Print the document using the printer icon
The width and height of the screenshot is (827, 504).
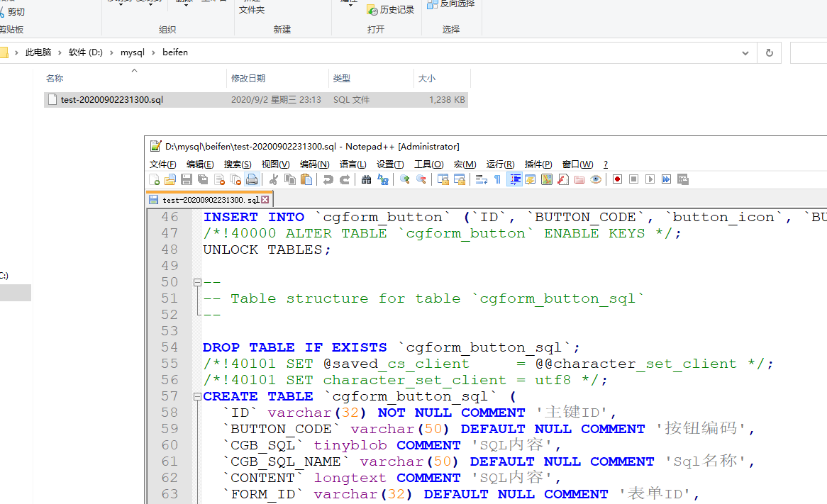pos(252,180)
